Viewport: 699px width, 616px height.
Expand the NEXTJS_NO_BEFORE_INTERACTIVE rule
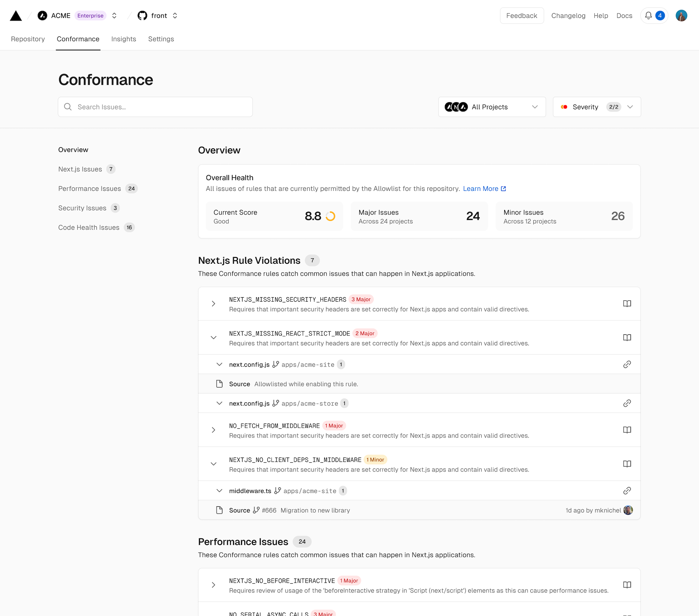213,585
